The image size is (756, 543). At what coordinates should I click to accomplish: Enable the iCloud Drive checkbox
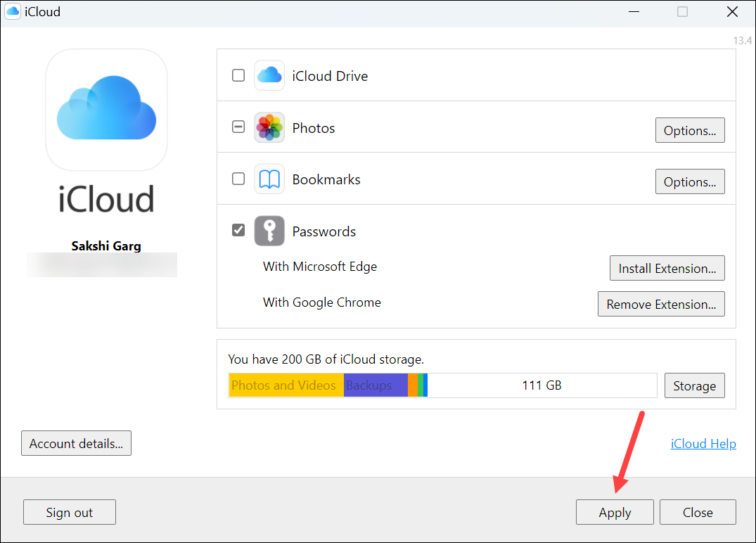[x=238, y=75]
